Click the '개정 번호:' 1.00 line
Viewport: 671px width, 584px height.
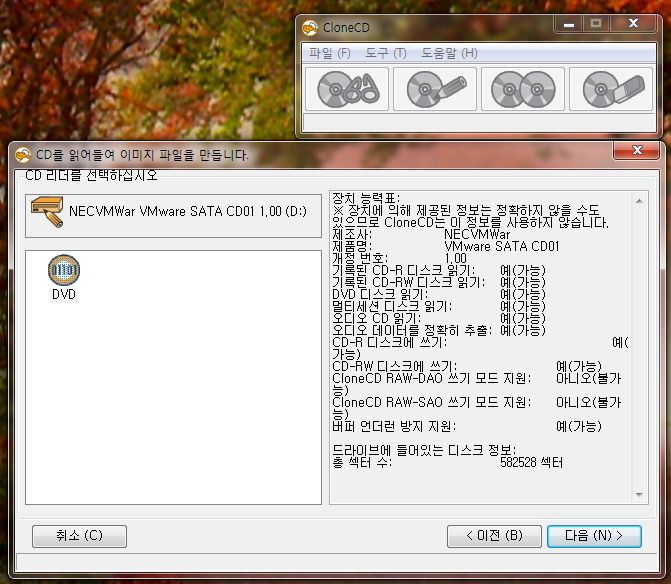point(399,258)
